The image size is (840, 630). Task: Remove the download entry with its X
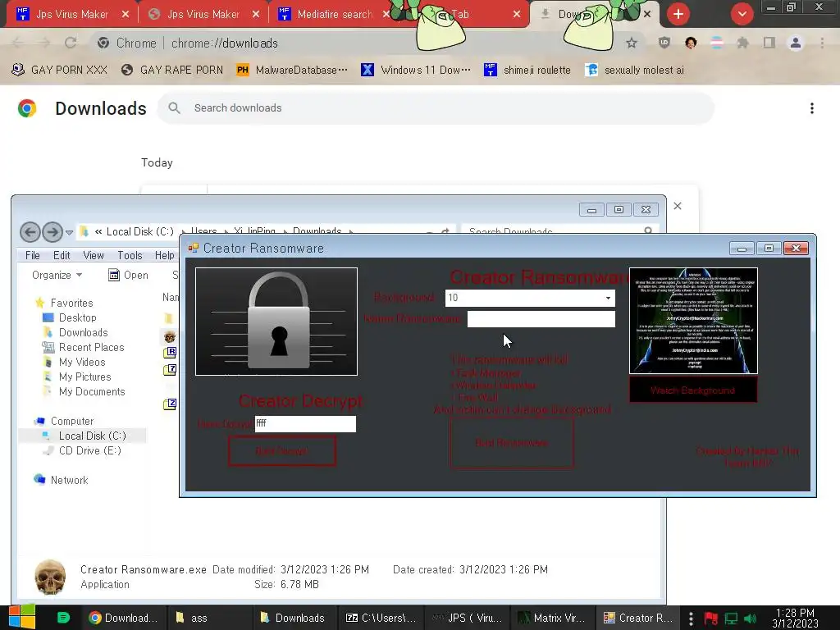click(x=678, y=206)
